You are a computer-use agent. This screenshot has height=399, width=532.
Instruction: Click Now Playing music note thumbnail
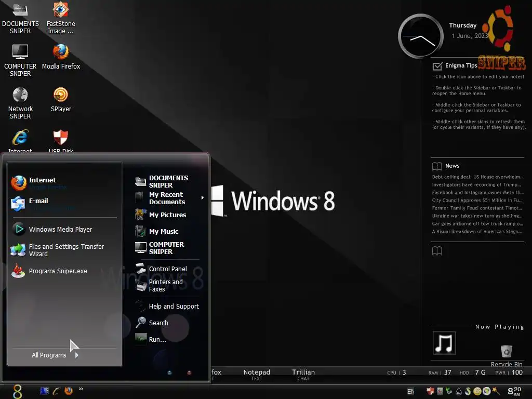tap(444, 343)
